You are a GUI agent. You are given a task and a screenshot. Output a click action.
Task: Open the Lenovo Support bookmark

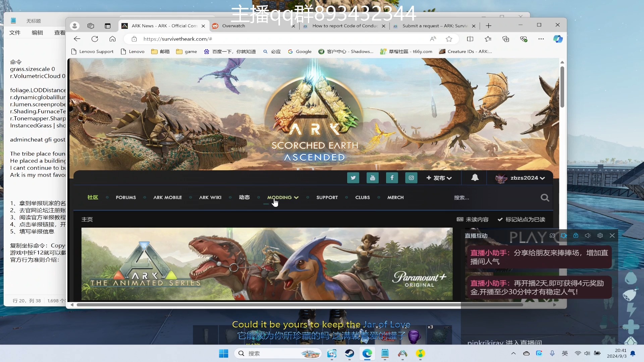[x=93, y=52]
